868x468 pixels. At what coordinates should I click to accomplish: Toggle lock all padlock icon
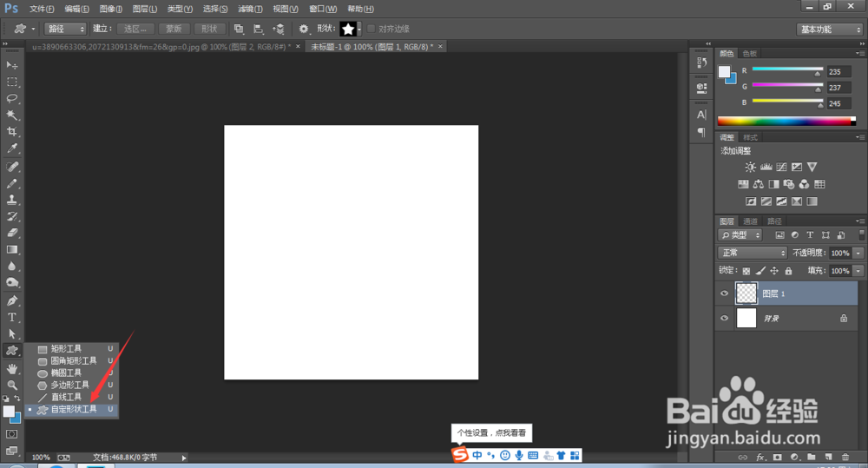point(788,271)
